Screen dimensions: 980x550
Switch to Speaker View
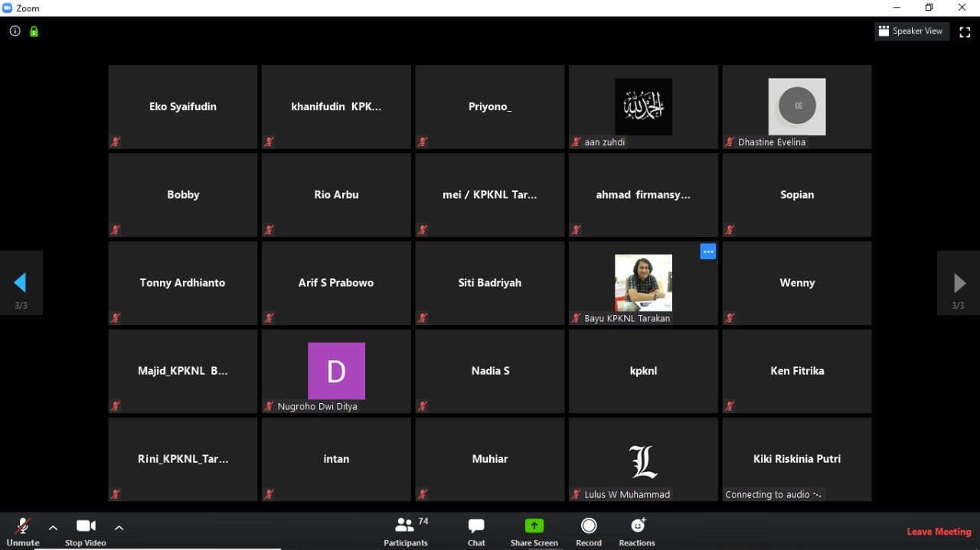tap(911, 31)
